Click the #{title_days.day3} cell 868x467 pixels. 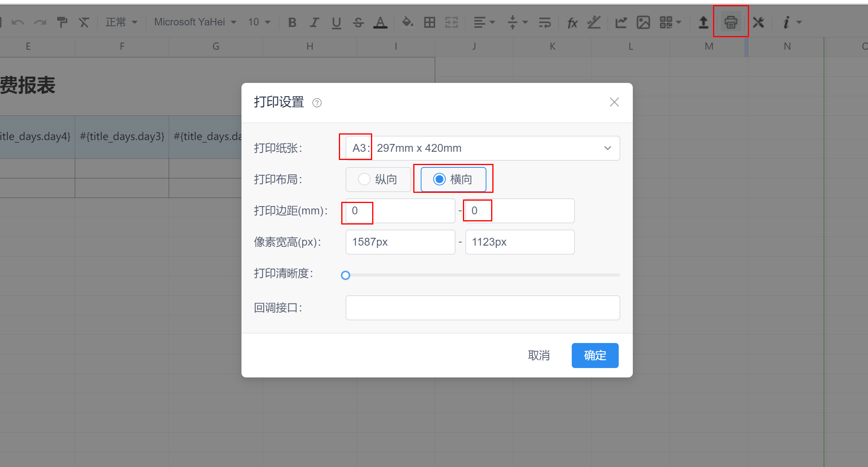coord(122,137)
